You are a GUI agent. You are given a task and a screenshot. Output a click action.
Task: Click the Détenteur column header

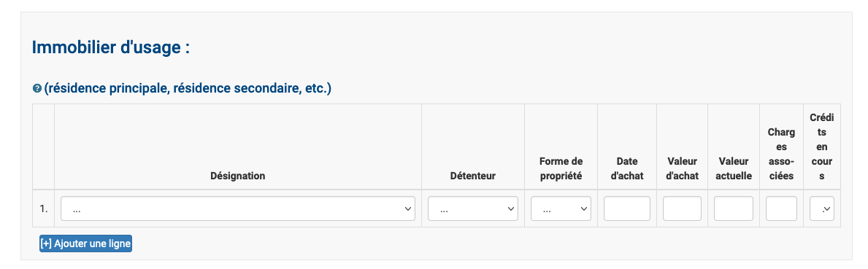[x=473, y=176]
